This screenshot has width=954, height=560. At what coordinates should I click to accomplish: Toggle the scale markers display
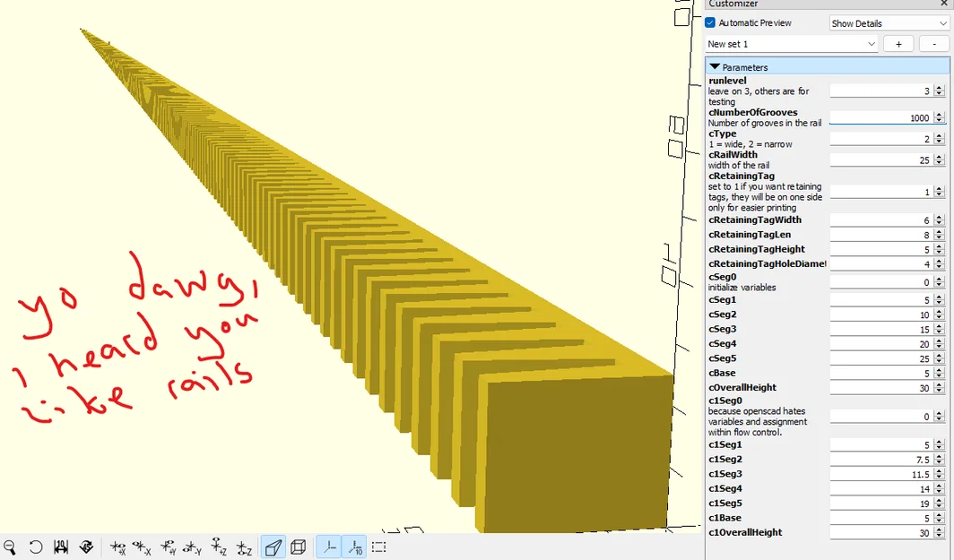pyautogui.click(x=354, y=547)
